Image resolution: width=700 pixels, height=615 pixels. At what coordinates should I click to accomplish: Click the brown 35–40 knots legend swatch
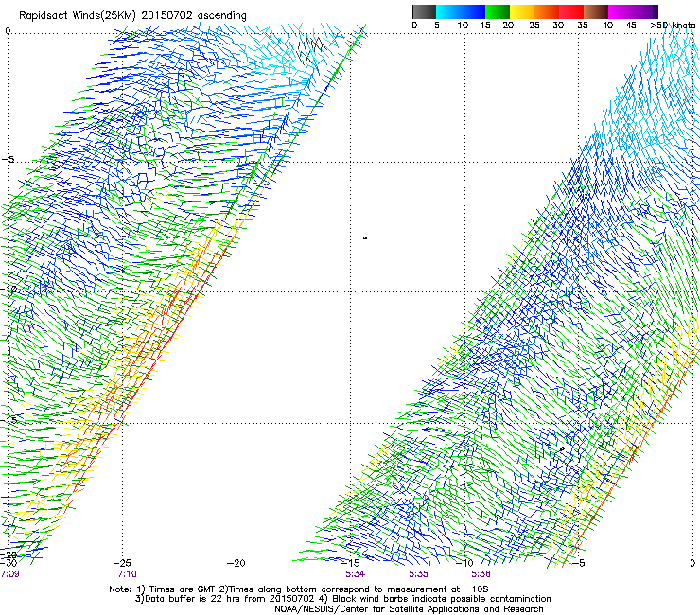point(596,11)
